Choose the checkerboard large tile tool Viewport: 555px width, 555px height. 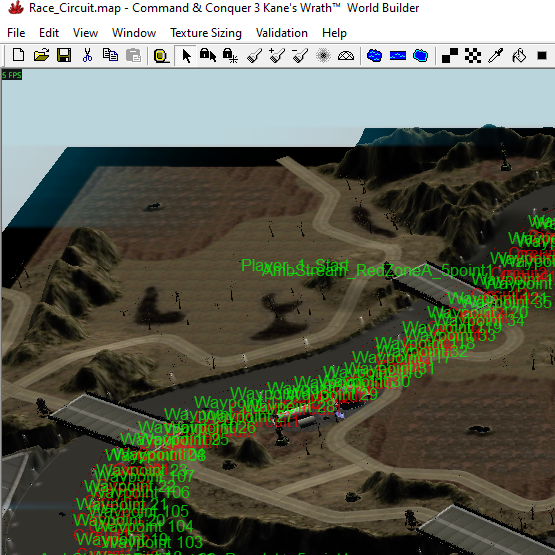(473, 56)
